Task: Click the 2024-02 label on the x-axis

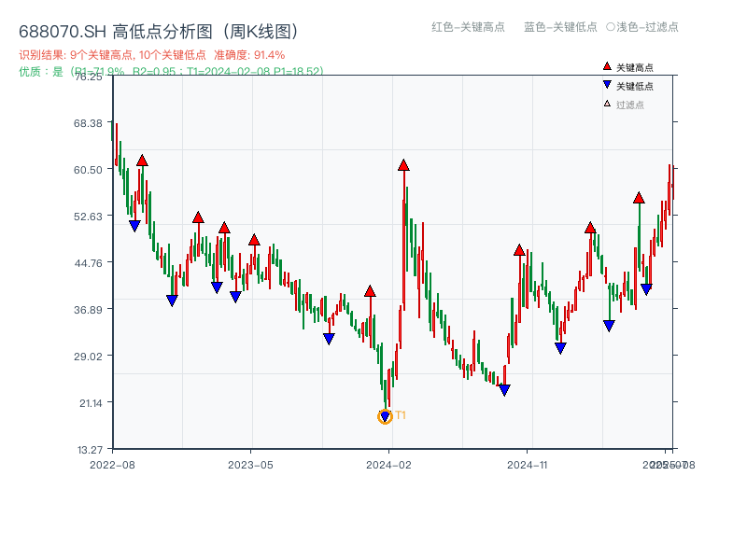Action: click(x=390, y=464)
